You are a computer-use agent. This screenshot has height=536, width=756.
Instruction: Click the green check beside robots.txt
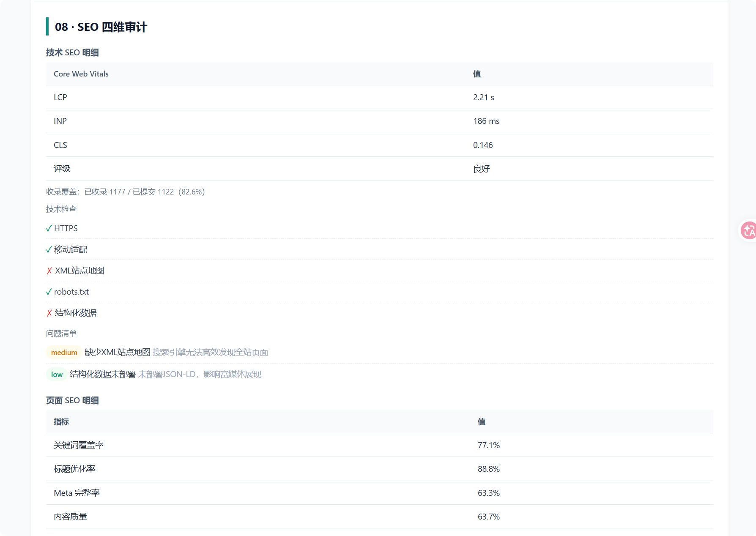point(49,292)
